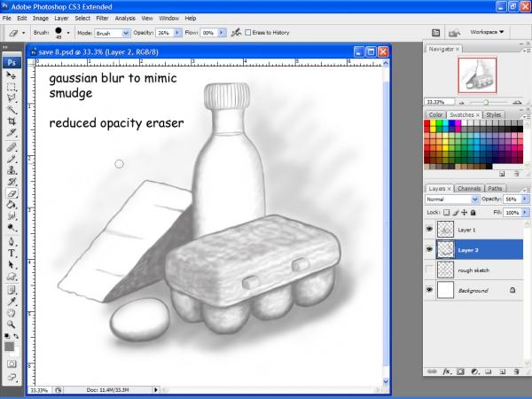Screen dimensions: 532x399
Task: Select the Magic Wand tool
Action: 12,110
